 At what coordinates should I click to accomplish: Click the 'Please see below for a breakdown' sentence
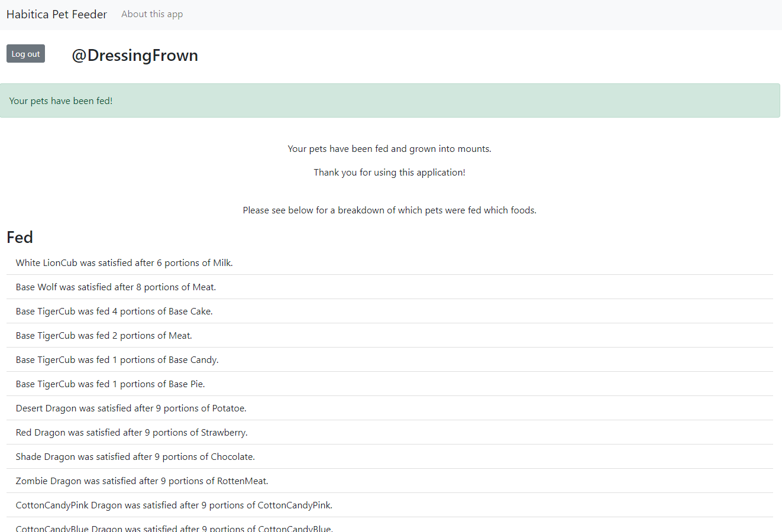[389, 210]
